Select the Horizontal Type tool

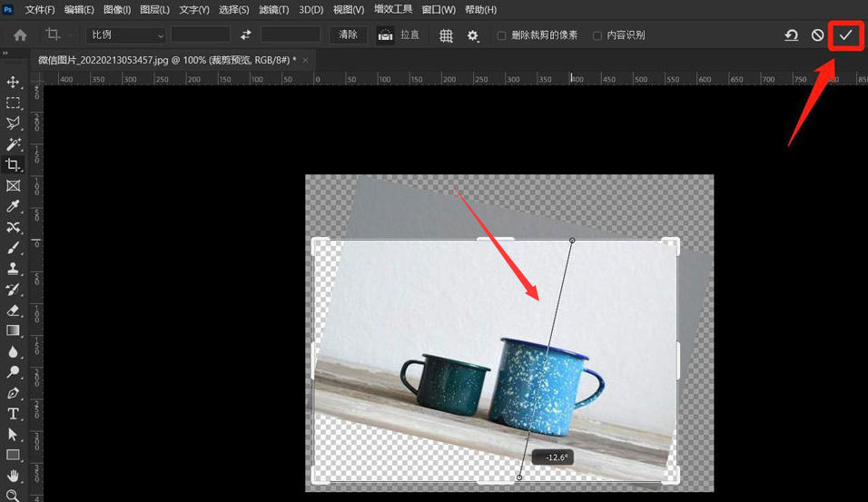point(14,414)
